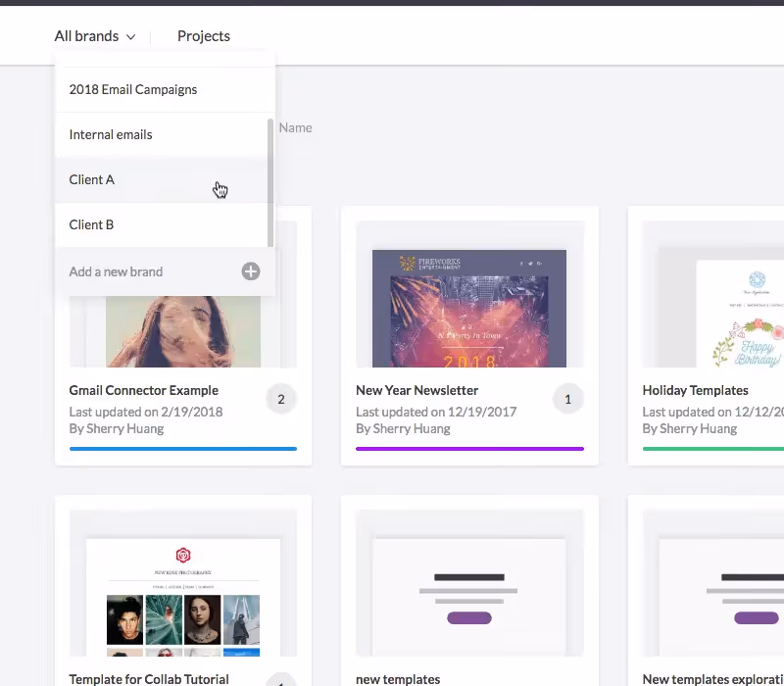Click the Gmail Connector Example title
The height and width of the screenshot is (686, 784).
[143, 390]
